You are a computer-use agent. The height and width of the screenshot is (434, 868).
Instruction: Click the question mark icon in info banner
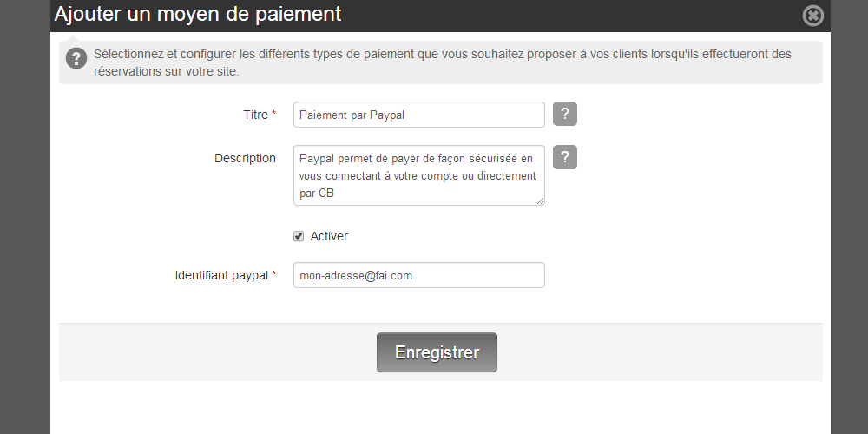[76, 58]
